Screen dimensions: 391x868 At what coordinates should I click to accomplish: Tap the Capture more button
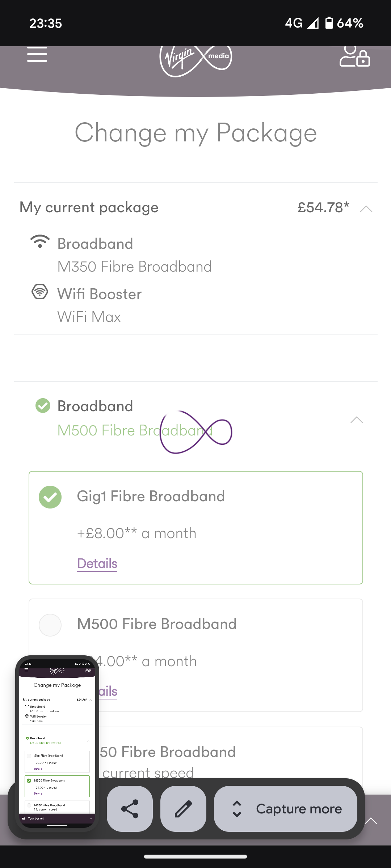[286, 809]
